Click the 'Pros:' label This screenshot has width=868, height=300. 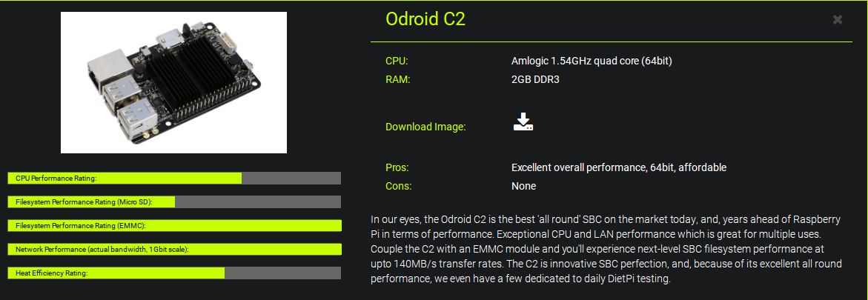coord(397,167)
